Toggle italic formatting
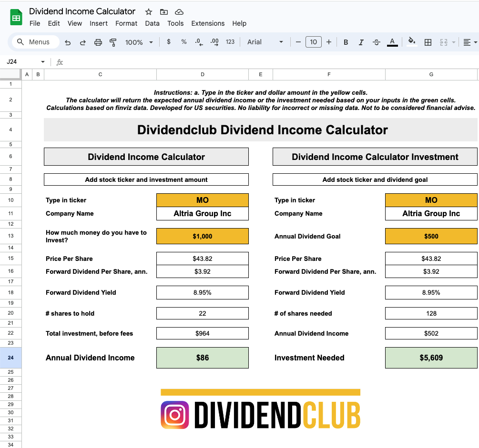The height and width of the screenshot is (448, 479). (x=361, y=42)
